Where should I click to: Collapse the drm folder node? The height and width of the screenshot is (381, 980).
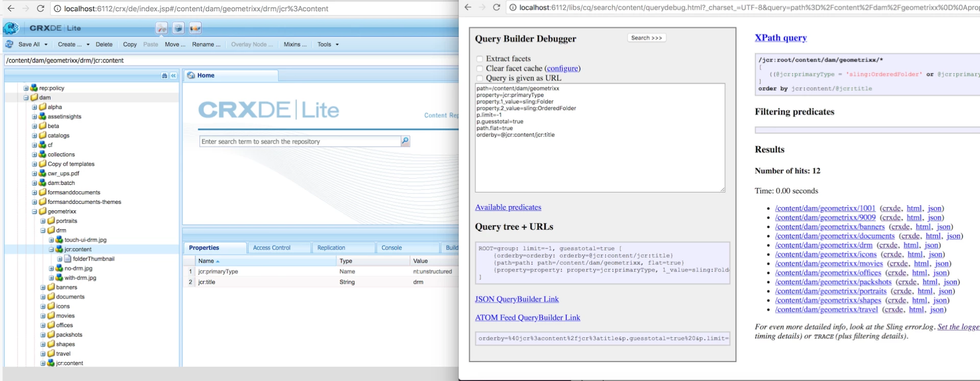click(43, 230)
